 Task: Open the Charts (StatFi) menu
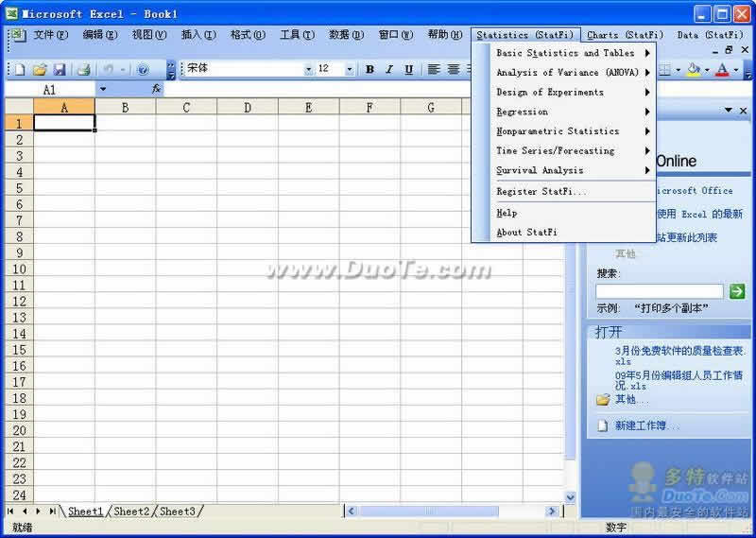coord(625,35)
